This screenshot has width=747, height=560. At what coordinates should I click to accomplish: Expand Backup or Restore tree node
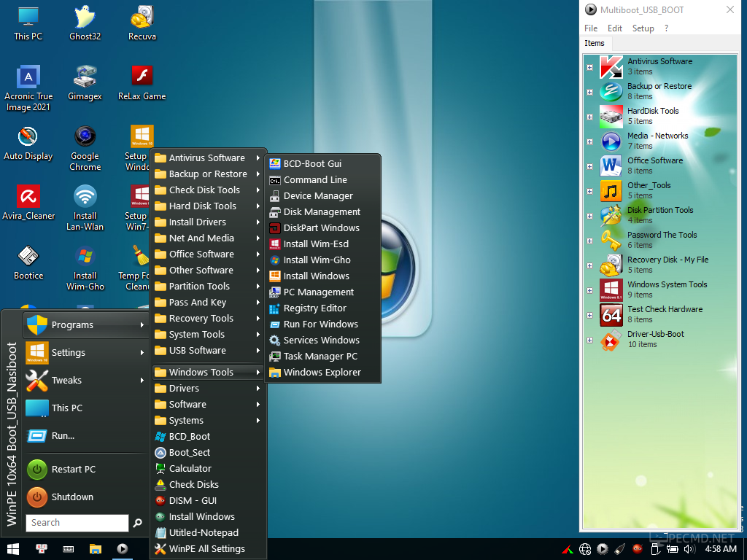[x=589, y=92]
